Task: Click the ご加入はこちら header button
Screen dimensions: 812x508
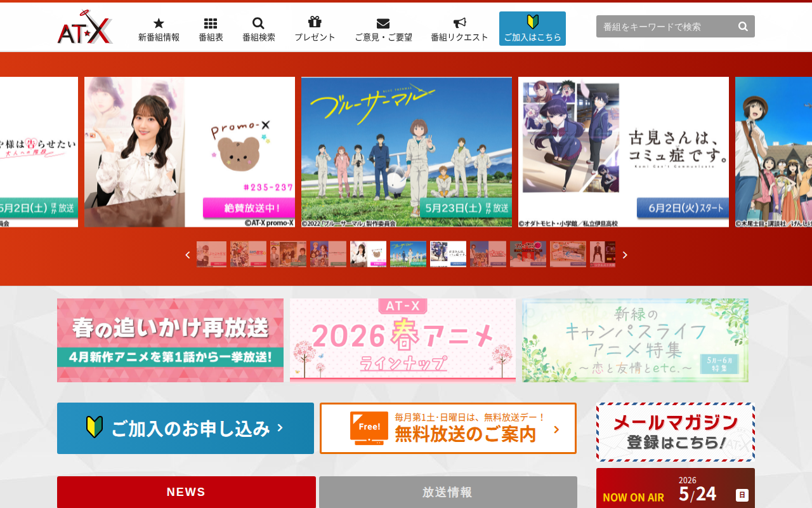Action: [532, 29]
